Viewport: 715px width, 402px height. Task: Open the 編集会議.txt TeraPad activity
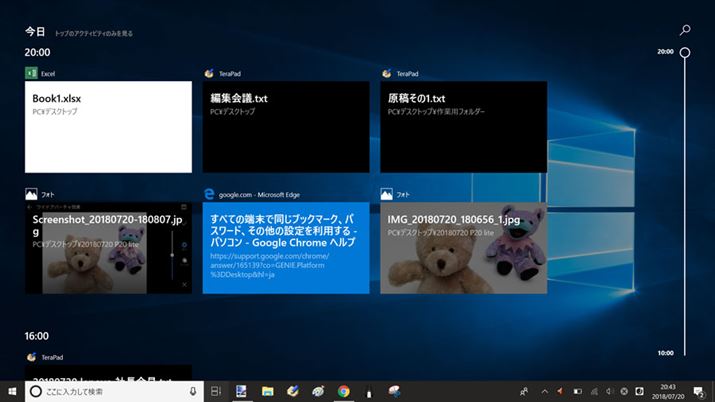pyautogui.click(x=286, y=127)
